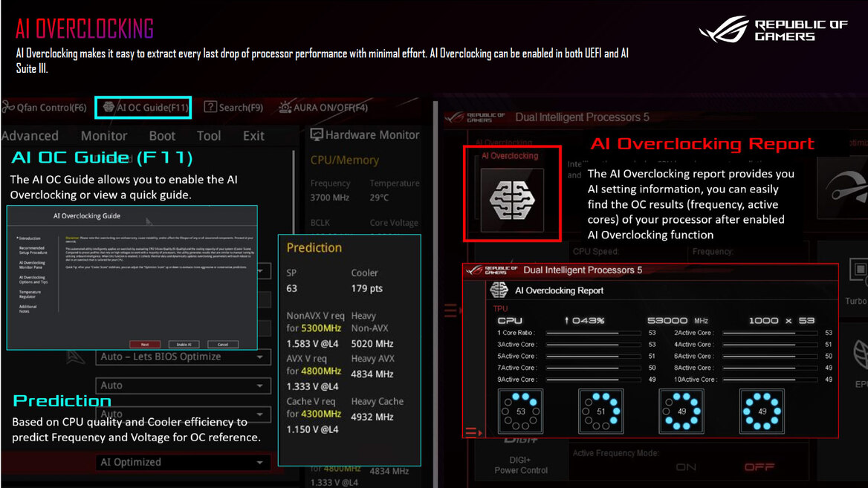Click Enable AI in the guide dialog
This screenshot has height=488, width=868.
coord(184,344)
